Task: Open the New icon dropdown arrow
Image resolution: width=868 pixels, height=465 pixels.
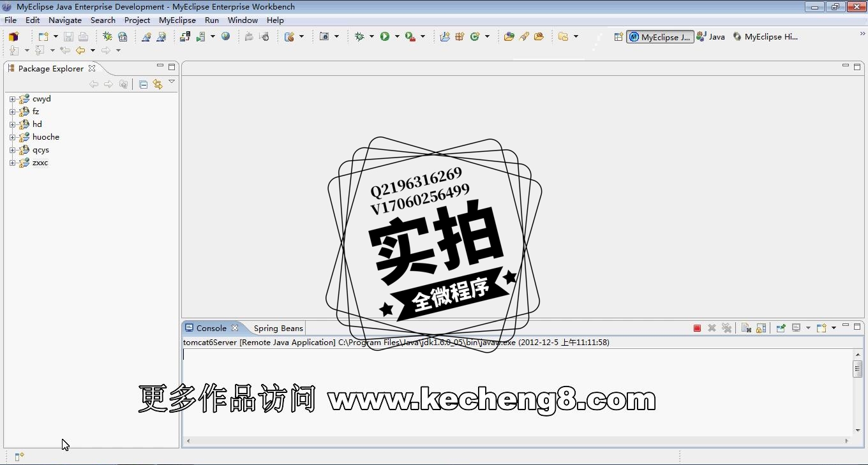Action: pyautogui.click(x=56, y=36)
